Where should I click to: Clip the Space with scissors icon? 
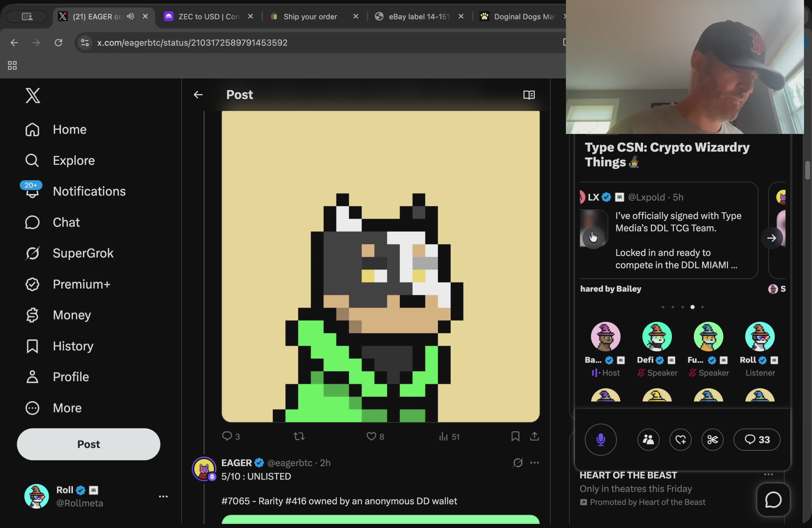click(x=712, y=439)
